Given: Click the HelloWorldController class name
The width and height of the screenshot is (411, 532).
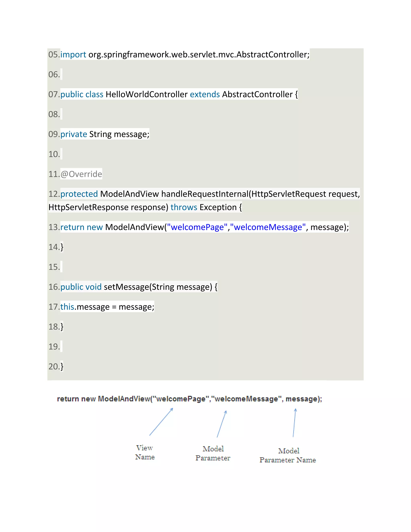Looking at the screenshot, I should tap(146, 94).
